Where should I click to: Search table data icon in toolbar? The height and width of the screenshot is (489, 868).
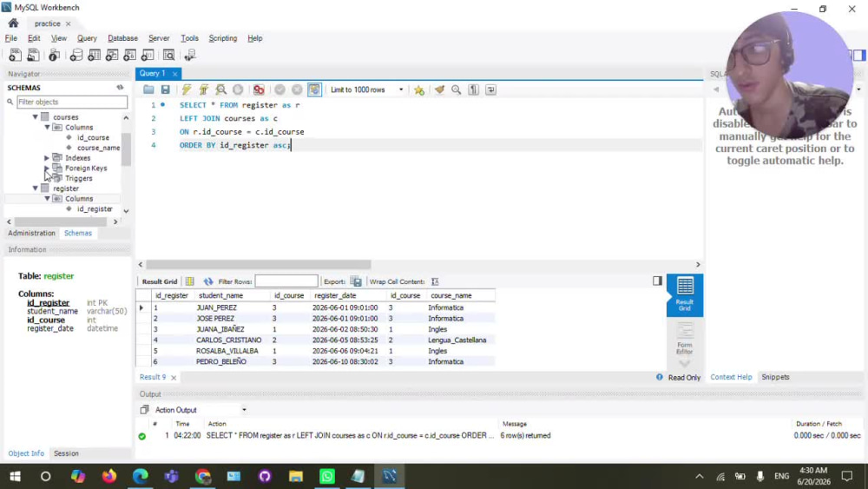coord(169,55)
